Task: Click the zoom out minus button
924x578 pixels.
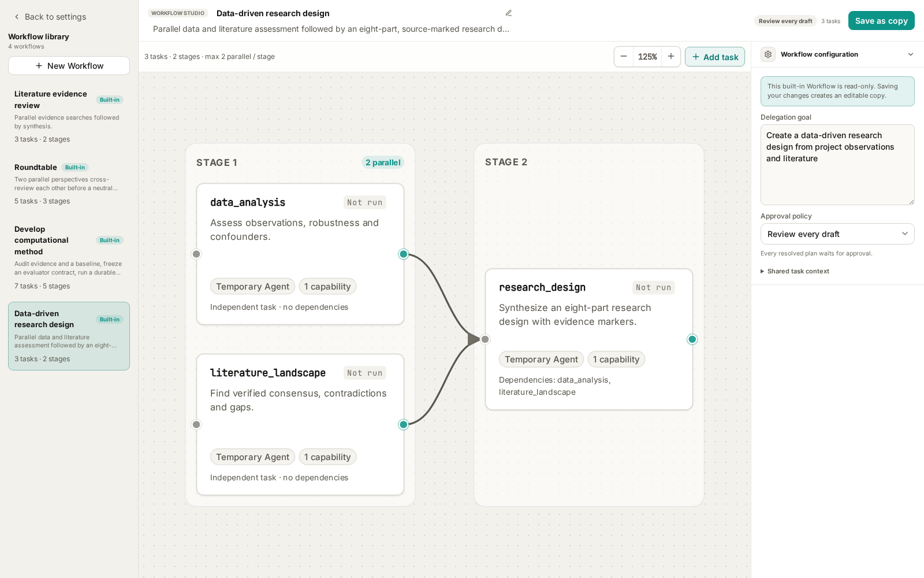Action: pyautogui.click(x=624, y=57)
